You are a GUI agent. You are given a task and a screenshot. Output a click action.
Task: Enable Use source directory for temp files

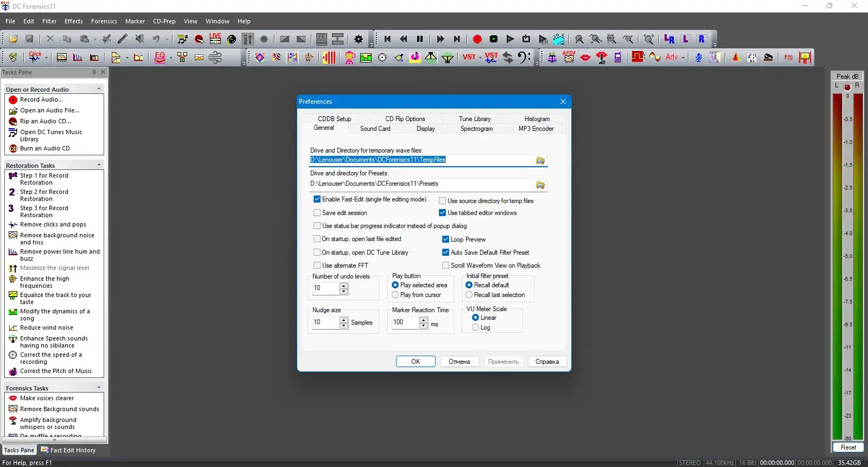(443, 201)
